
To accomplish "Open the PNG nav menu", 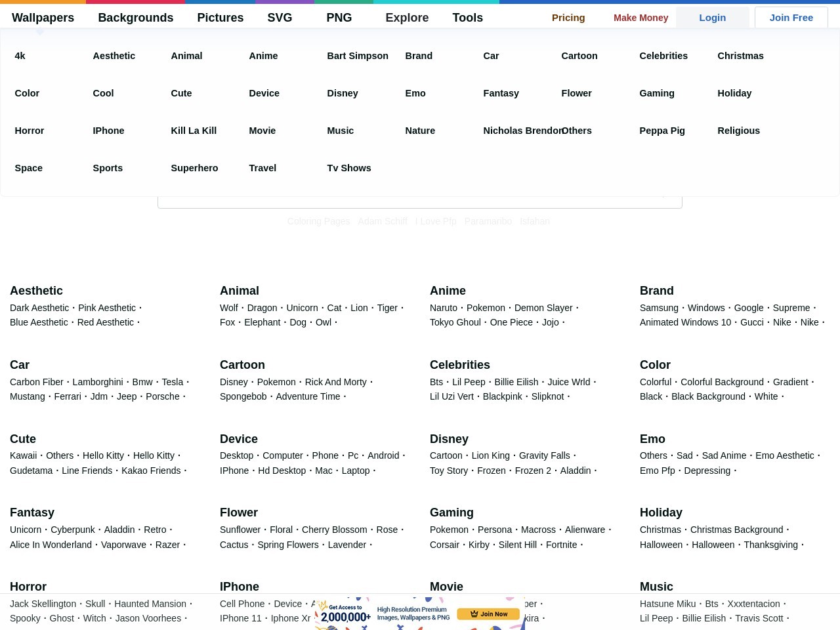I will click(339, 18).
